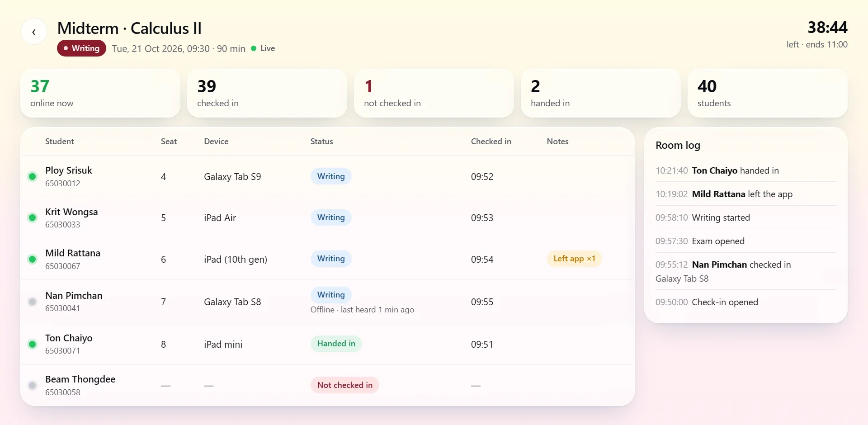The image size is (868, 425).
Task: Open the 2 handed in card
Action: [601, 93]
